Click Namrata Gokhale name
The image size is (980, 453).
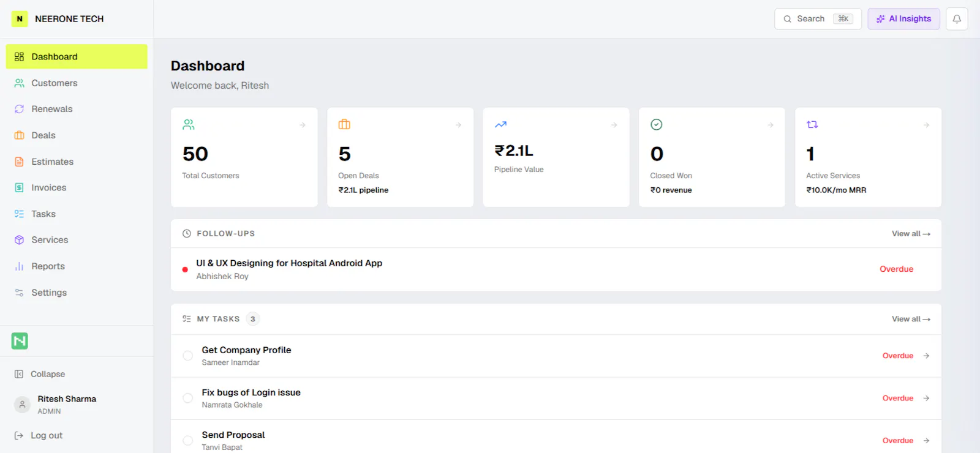(232, 405)
